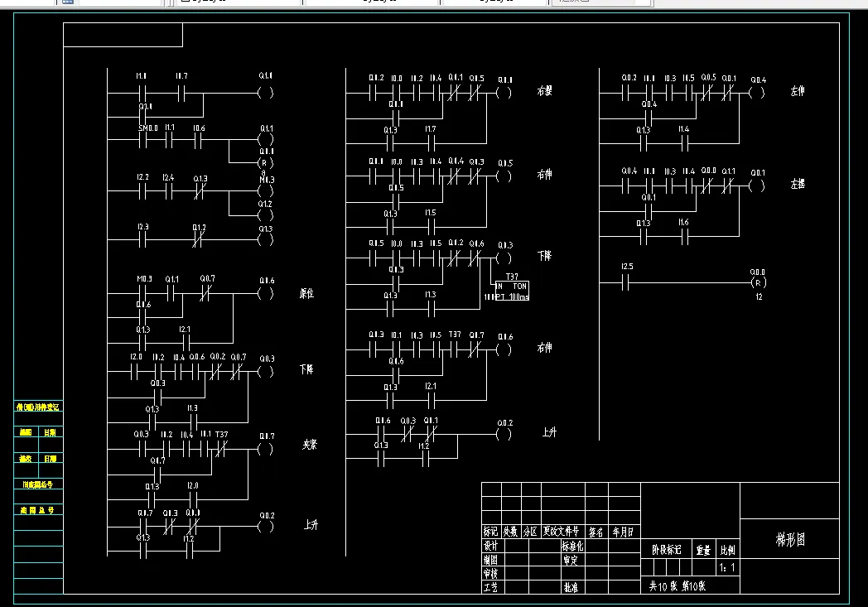Select the 工艺 row label
Image resolution: width=868 pixels, height=607 pixels.
pos(491,587)
